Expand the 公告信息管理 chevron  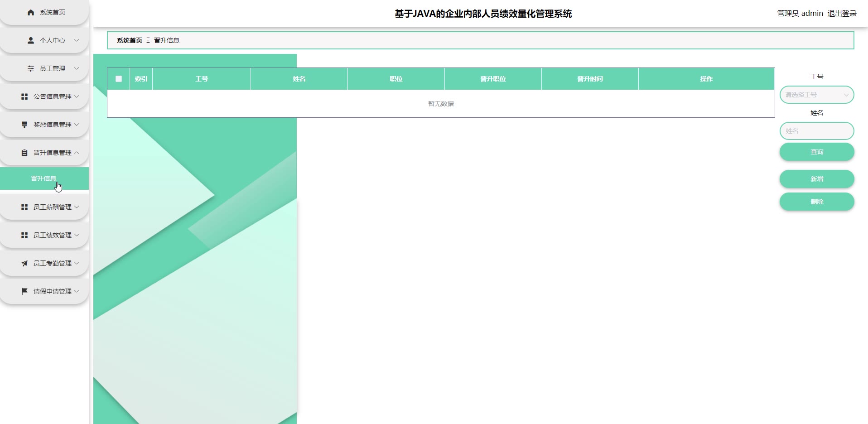[77, 96]
